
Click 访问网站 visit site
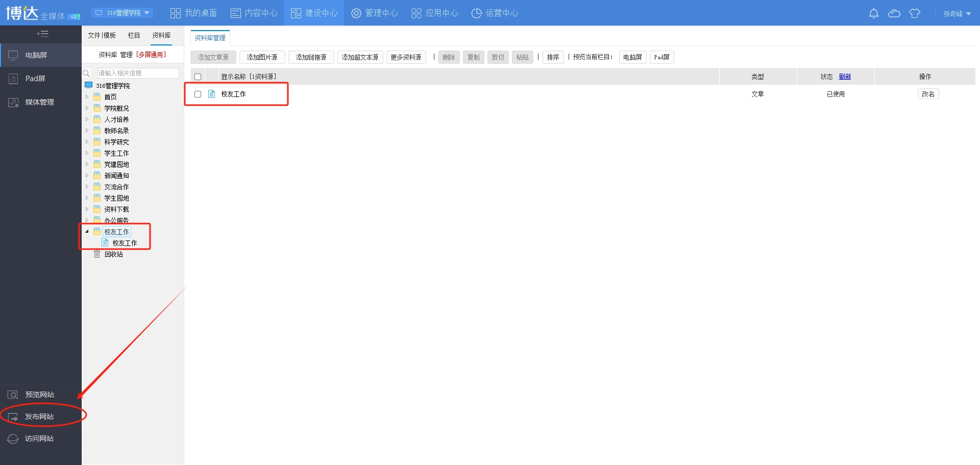coord(40,438)
